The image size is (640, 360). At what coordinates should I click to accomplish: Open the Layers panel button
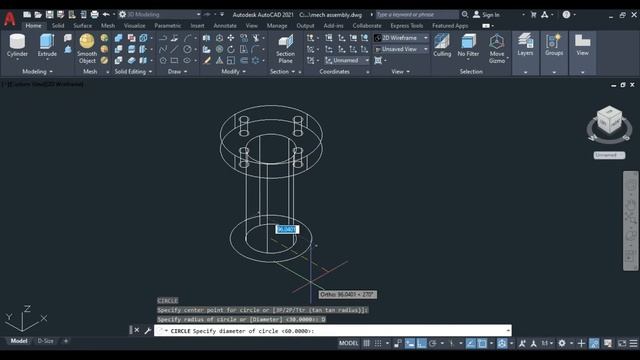point(525,45)
